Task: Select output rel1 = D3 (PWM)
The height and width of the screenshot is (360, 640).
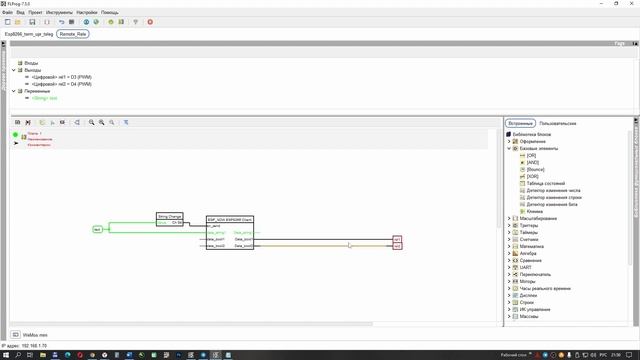Action: tap(62, 77)
